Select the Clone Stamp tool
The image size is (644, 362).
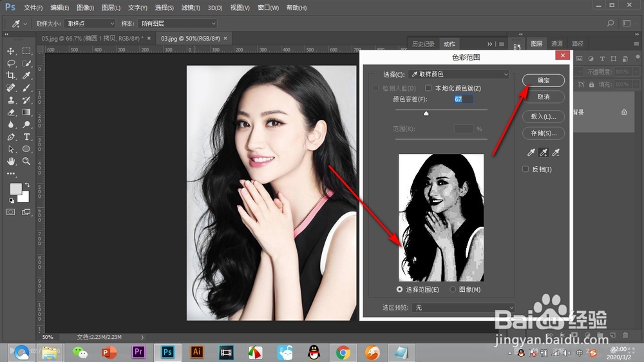[x=11, y=100]
